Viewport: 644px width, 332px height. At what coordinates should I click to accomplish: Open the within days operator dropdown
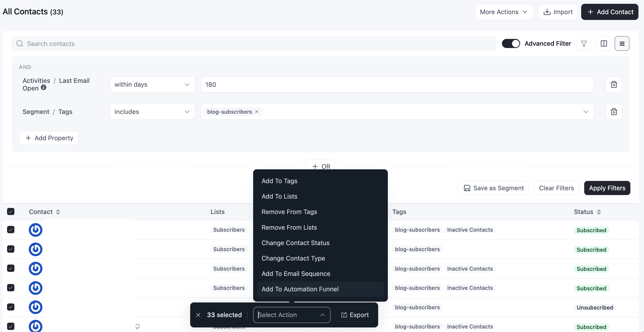click(x=152, y=84)
